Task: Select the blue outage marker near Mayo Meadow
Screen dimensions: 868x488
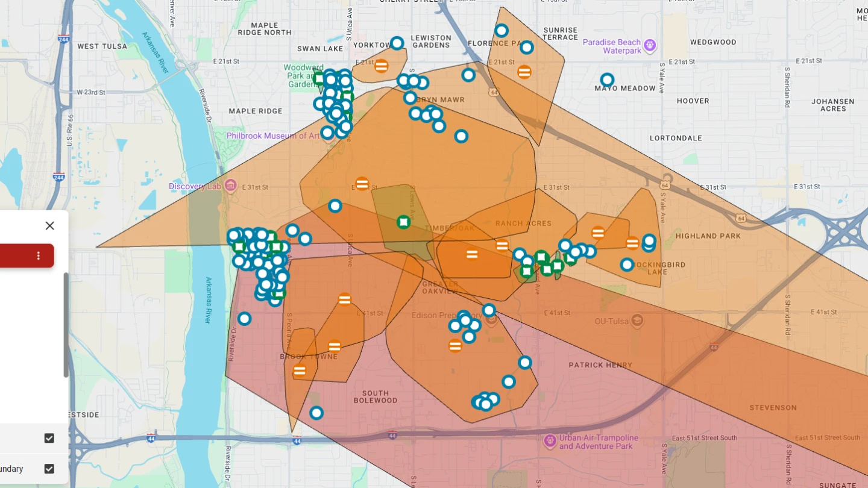Action: (607, 79)
